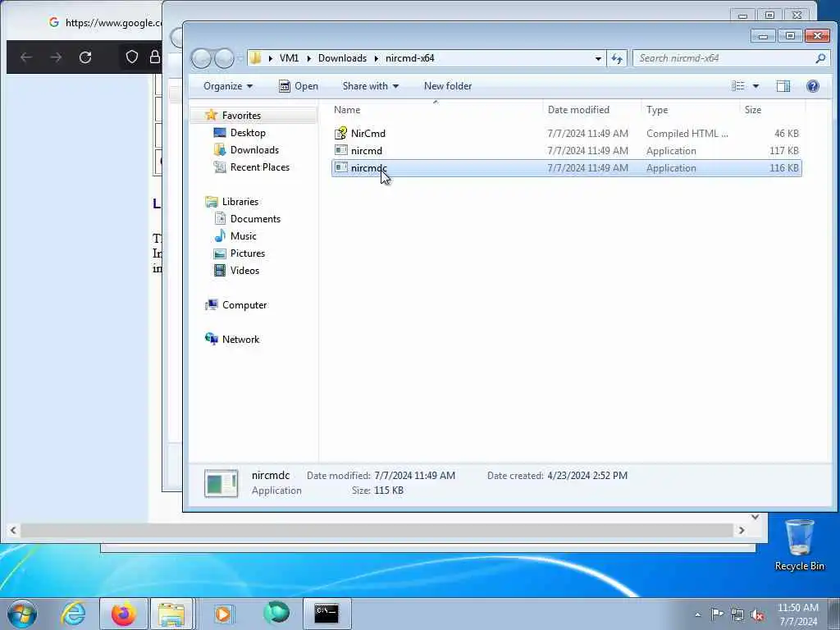
Task: Refresh the nircmd-x64 folder view
Action: (617, 58)
